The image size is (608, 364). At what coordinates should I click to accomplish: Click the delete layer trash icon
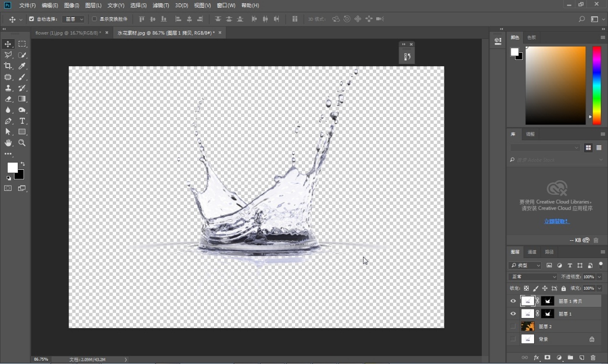(x=593, y=358)
